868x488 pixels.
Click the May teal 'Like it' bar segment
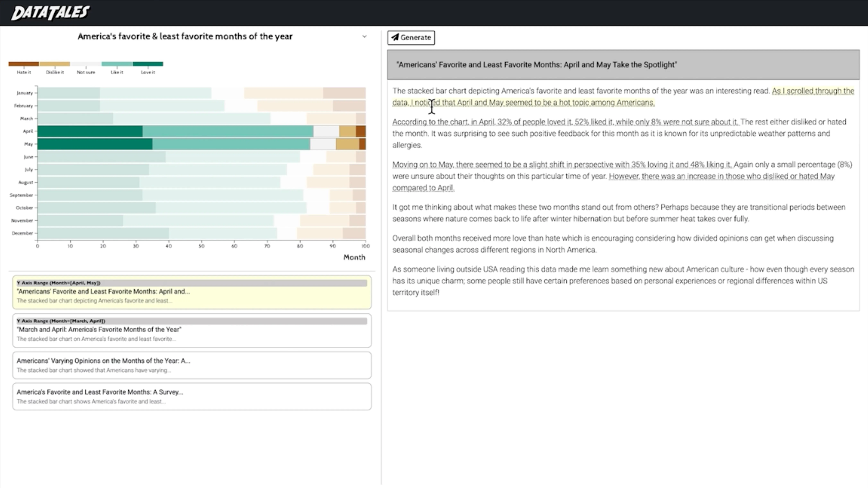point(231,144)
